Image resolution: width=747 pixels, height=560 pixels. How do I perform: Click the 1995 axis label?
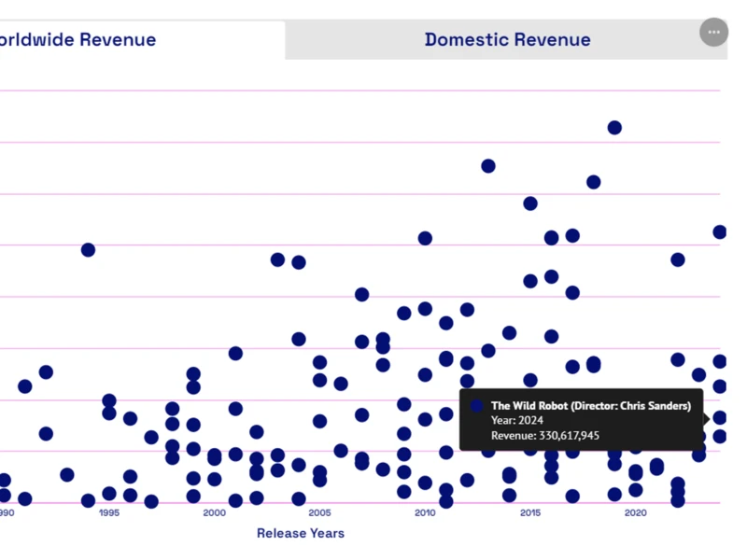(107, 512)
